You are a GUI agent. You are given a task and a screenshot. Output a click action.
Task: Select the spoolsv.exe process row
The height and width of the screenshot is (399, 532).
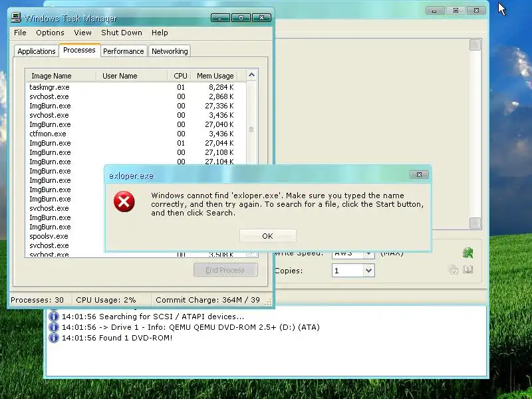tap(65, 236)
